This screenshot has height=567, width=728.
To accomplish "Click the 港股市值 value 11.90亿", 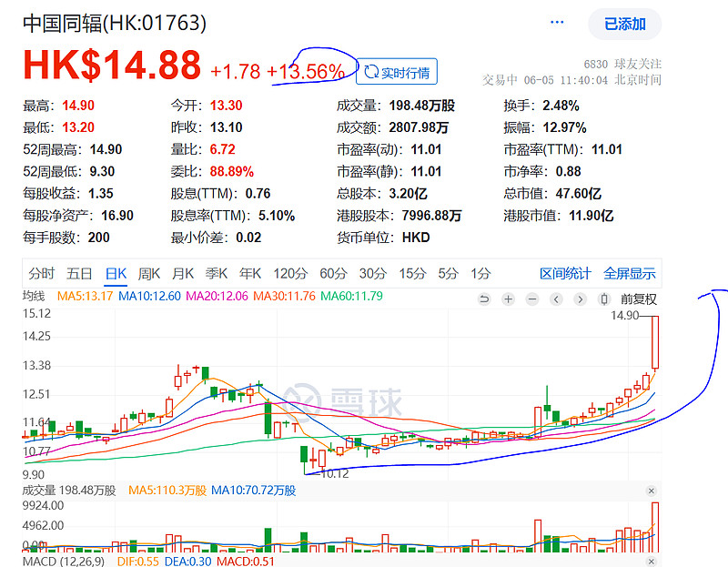I will (591, 216).
